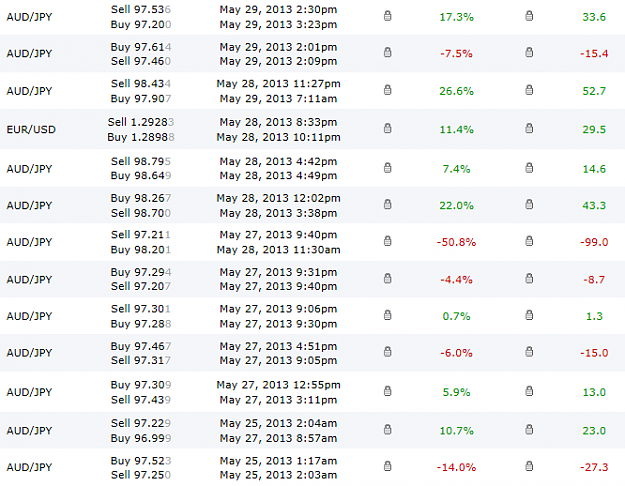Click the -15.4 pips result
The image size is (625, 486).
click(594, 53)
